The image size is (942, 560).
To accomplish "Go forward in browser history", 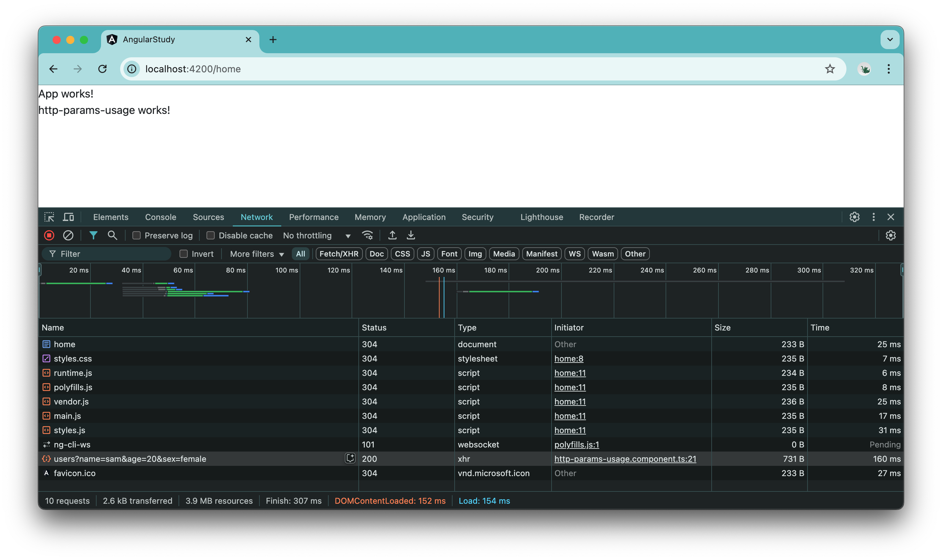I will 78,69.
